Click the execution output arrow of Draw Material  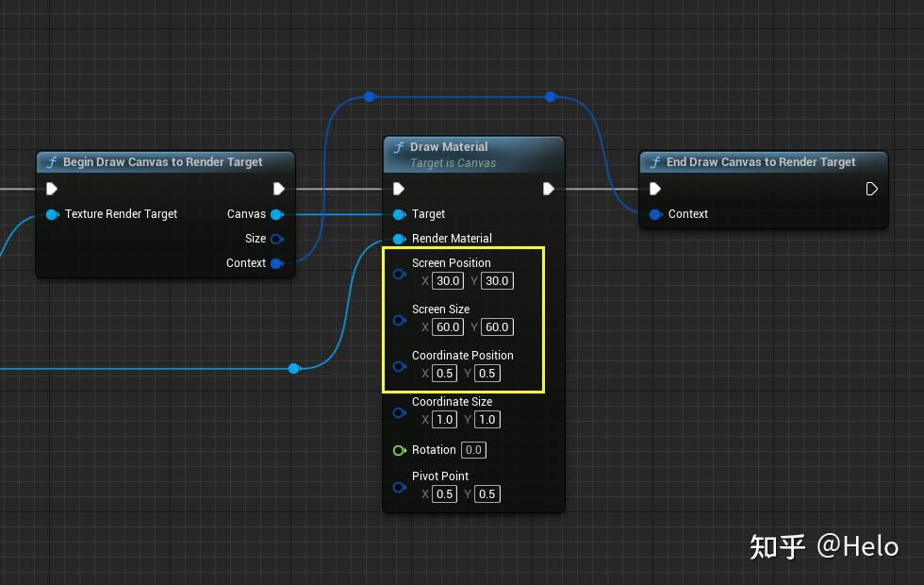coord(548,189)
